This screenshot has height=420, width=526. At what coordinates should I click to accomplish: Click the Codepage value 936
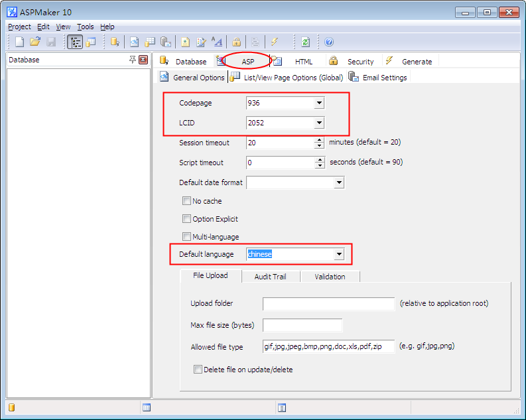coord(253,103)
